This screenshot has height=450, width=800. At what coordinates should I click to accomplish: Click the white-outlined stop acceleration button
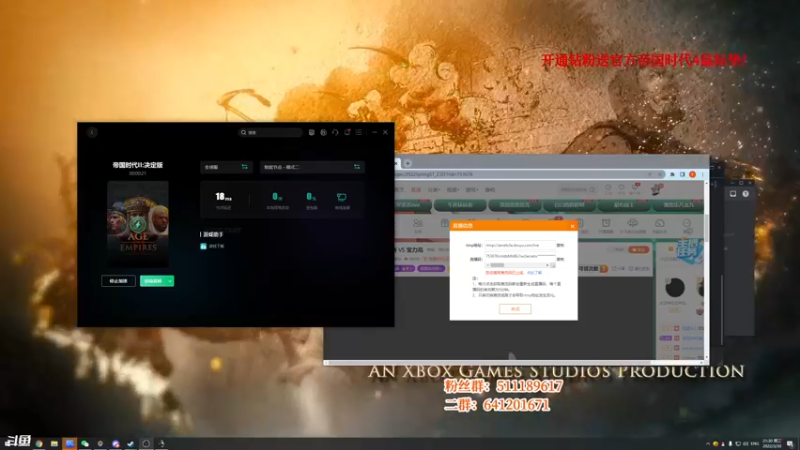click(118, 281)
